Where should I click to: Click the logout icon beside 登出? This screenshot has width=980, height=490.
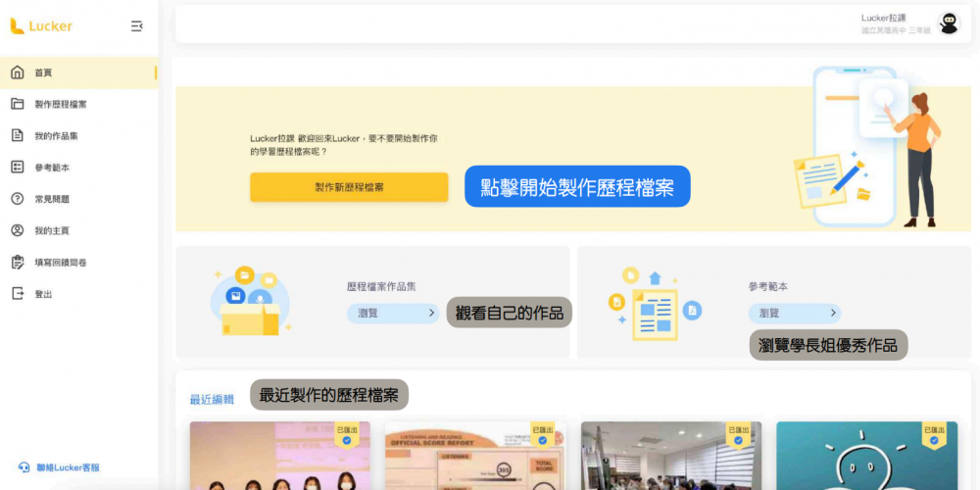tap(18, 294)
